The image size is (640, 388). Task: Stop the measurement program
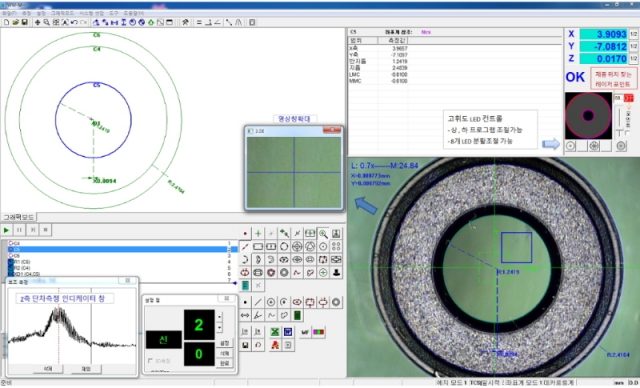pyautogui.click(x=46, y=230)
